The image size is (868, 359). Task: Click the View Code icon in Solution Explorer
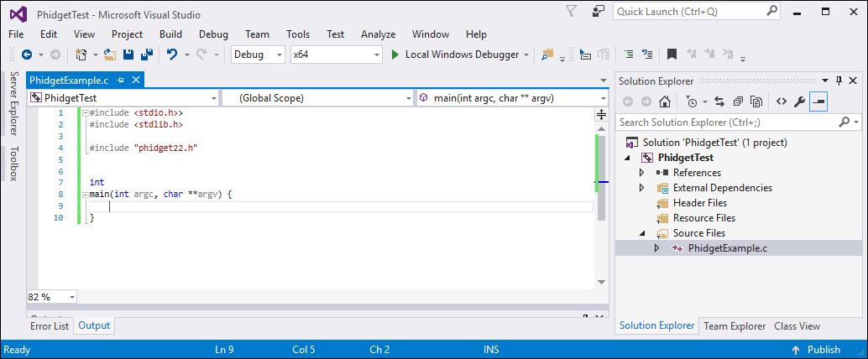pyautogui.click(x=781, y=101)
